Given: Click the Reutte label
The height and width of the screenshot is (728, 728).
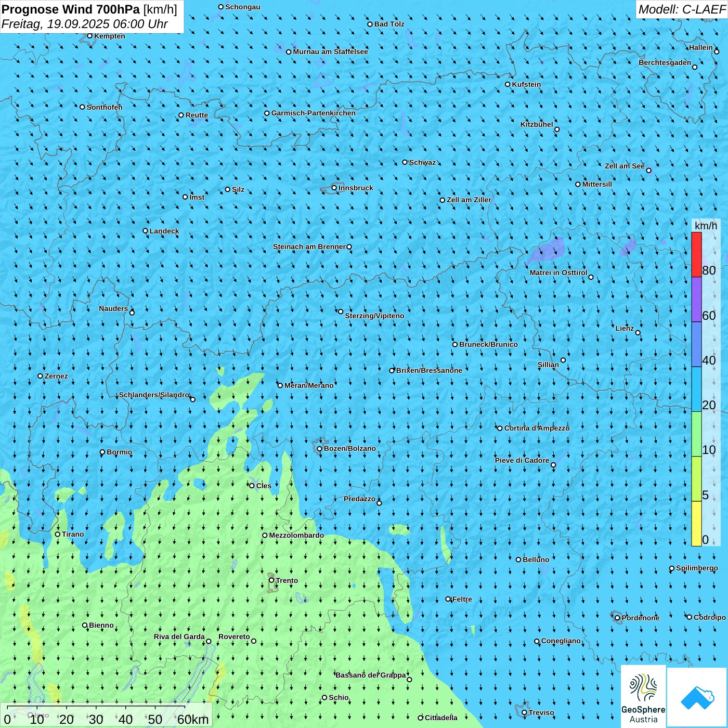Looking at the screenshot, I should pyautogui.click(x=197, y=115).
